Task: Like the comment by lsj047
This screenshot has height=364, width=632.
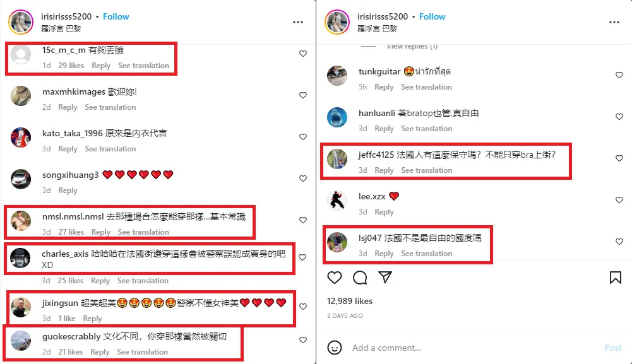Action: (x=619, y=242)
